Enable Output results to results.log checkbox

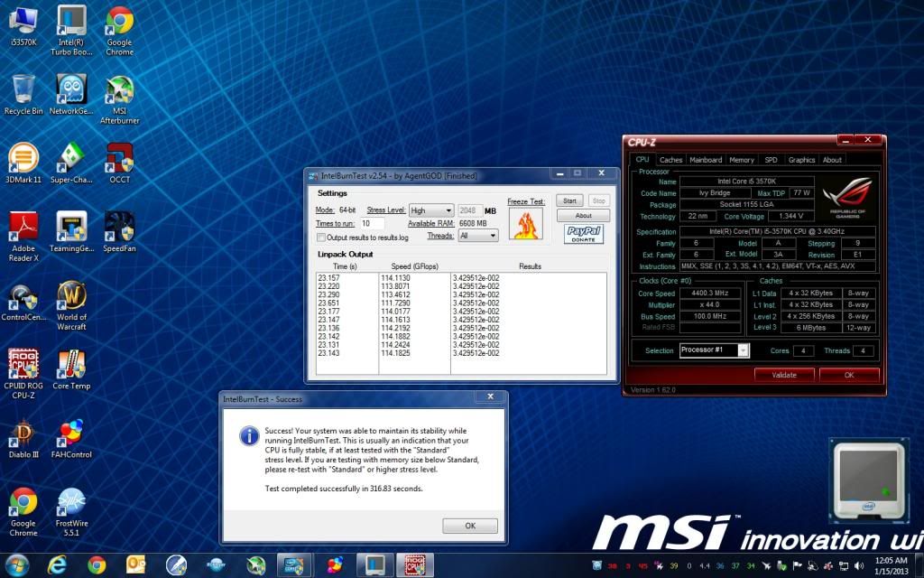coord(321,238)
